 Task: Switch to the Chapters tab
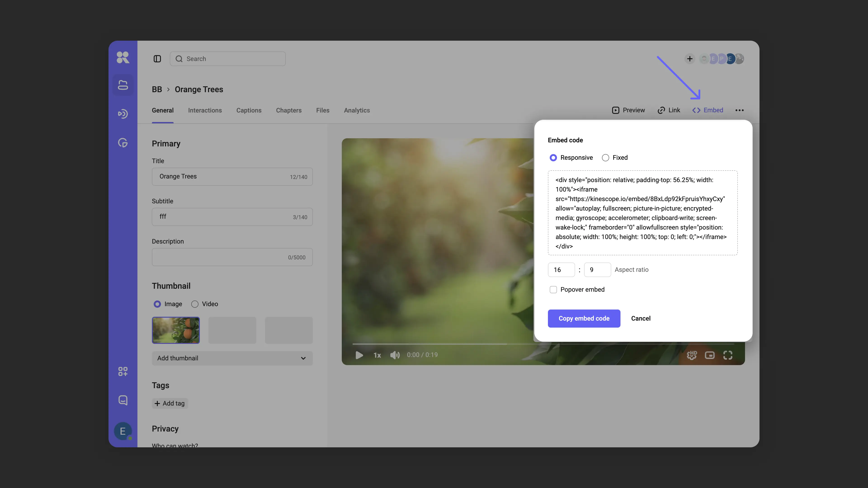tap(289, 110)
